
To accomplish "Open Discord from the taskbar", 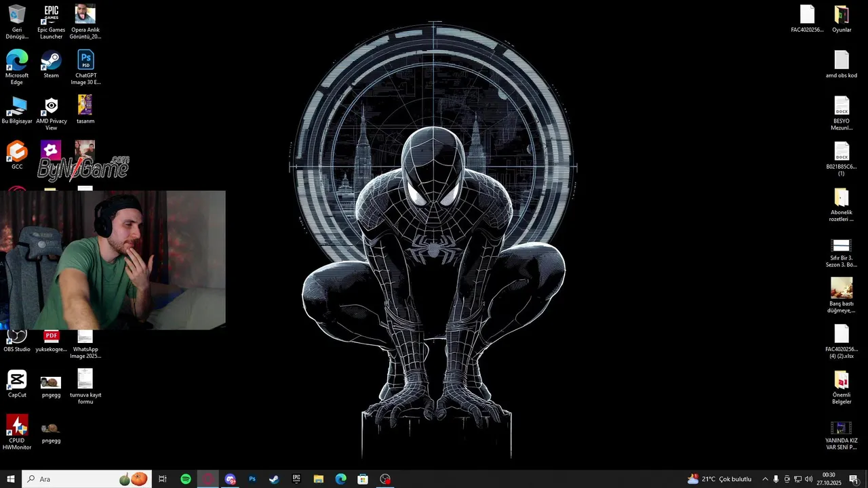I will pyautogui.click(x=231, y=479).
